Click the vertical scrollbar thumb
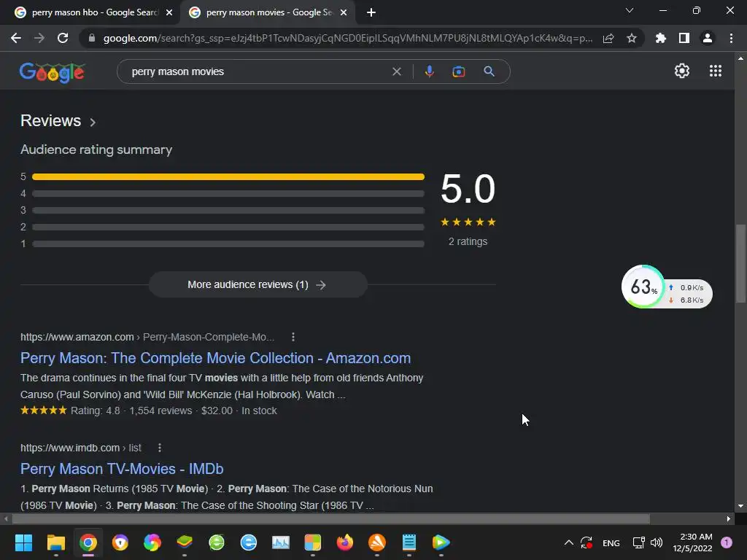 point(740,263)
